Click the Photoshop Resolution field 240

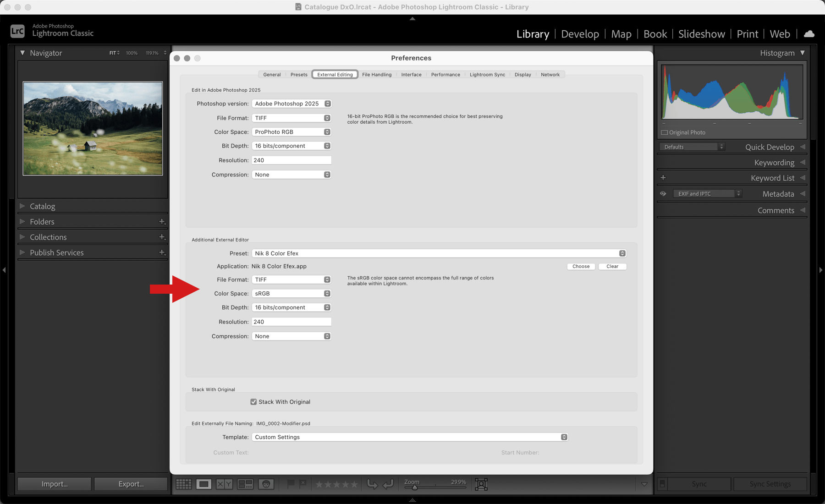coord(291,160)
